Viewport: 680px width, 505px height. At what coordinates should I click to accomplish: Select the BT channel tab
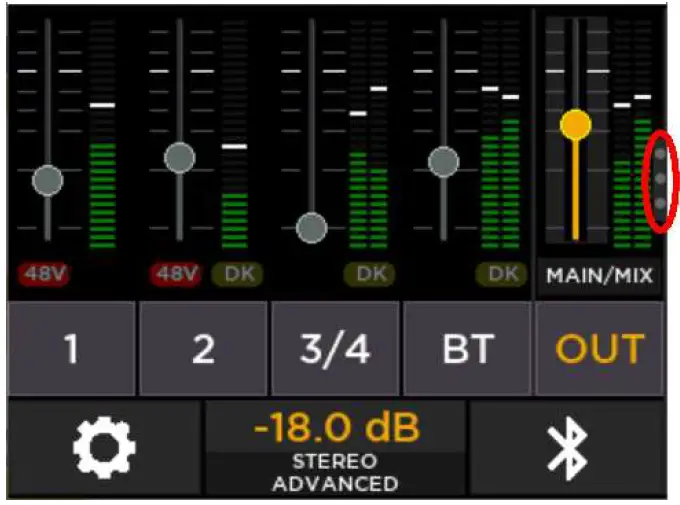[x=468, y=348]
